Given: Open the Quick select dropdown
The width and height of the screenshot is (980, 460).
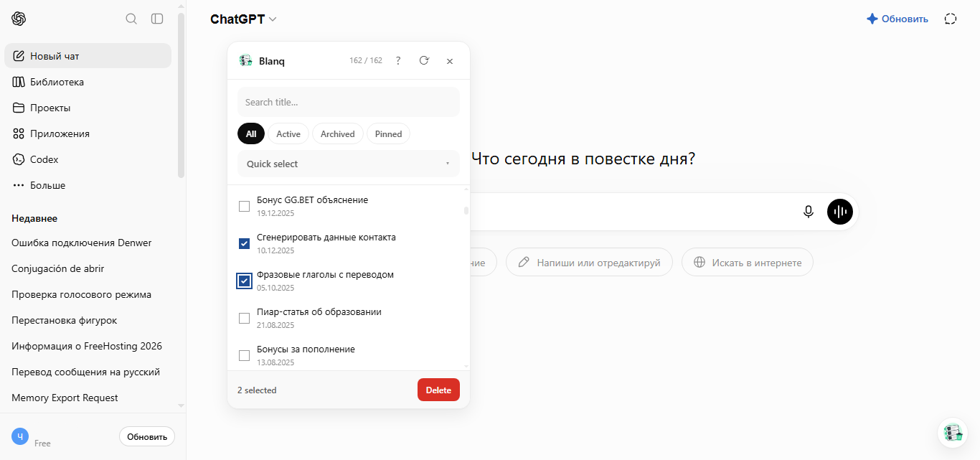Looking at the screenshot, I should pyautogui.click(x=349, y=164).
